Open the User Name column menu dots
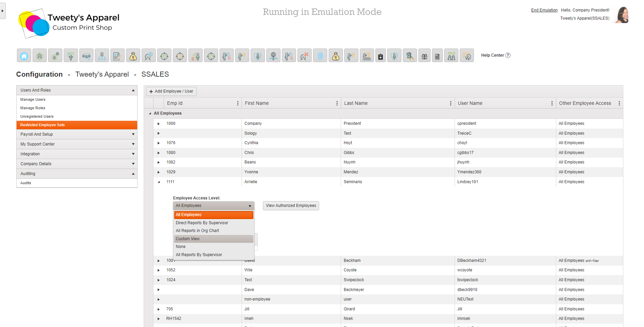Screen dimensions: 644x327 point(552,103)
